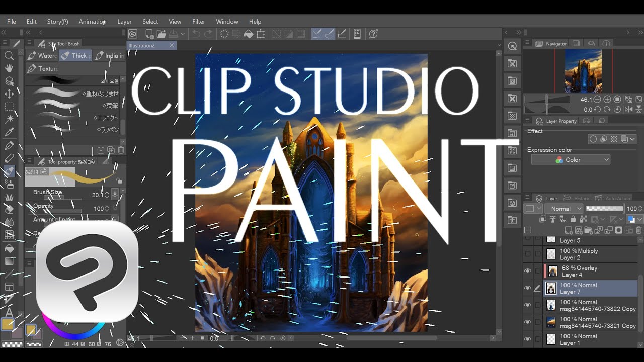The height and width of the screenshot is (362, 644).
Task: Open the Layer panel hamburger menu
Action: (x=526, y=198)
